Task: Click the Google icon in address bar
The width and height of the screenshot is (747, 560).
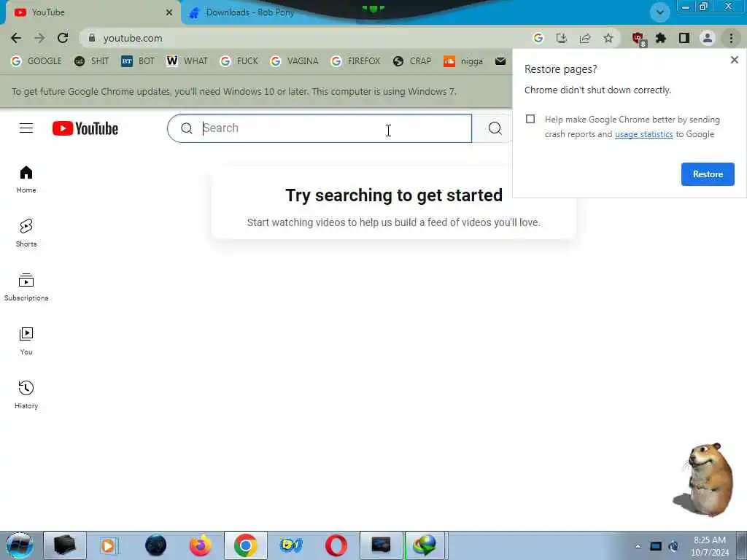Action: [538, 38]
